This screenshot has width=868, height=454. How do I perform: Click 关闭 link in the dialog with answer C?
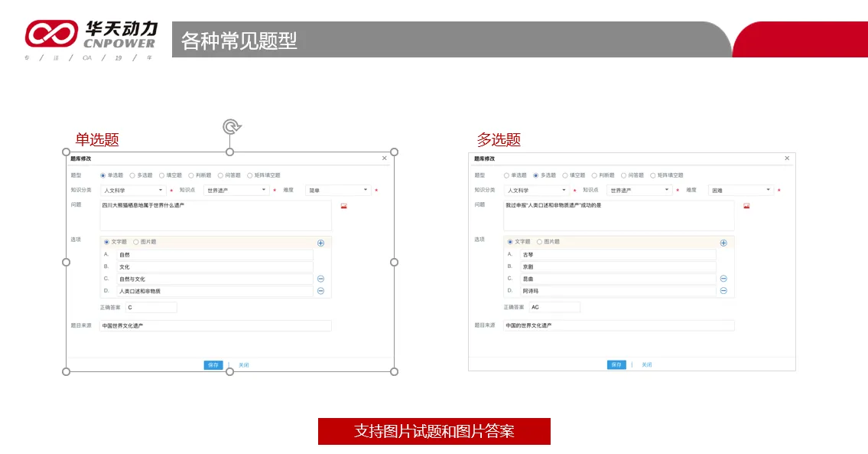[x=243, y=365]
